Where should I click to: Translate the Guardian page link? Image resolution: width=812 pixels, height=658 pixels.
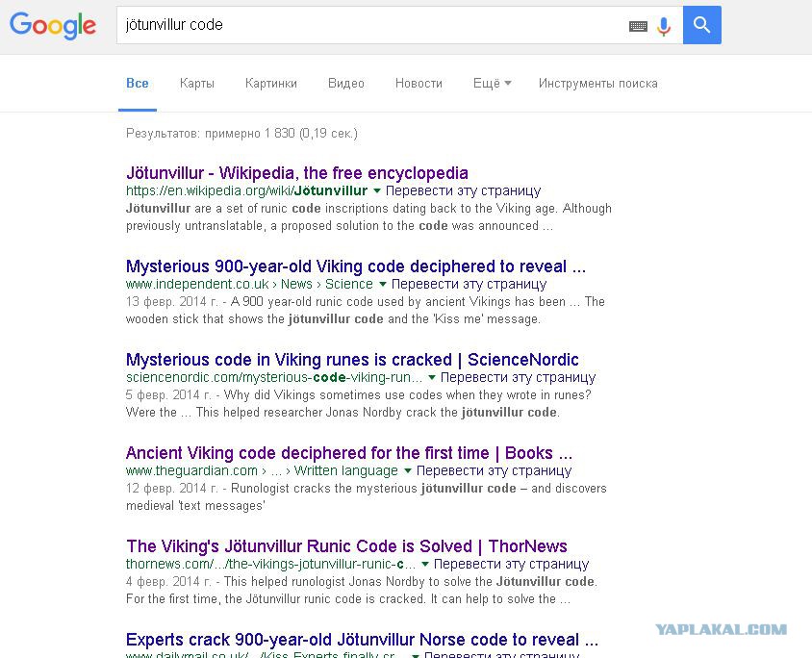tap(494, 470)
